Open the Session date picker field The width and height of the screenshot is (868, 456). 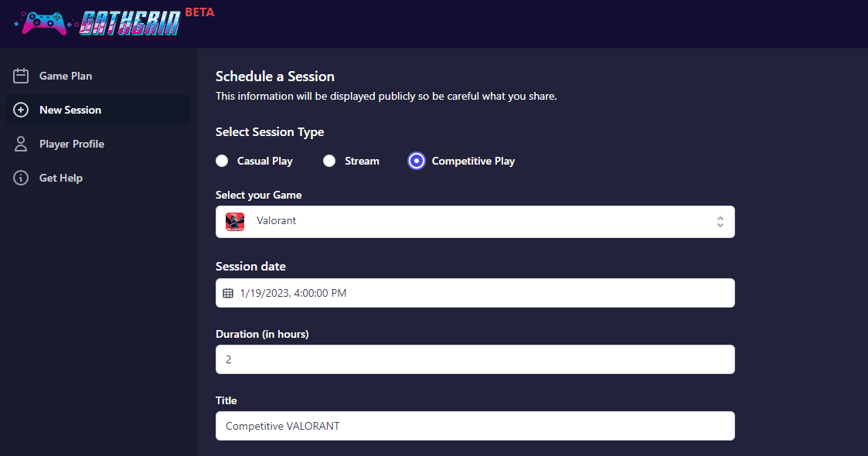(x=475, y=293)
